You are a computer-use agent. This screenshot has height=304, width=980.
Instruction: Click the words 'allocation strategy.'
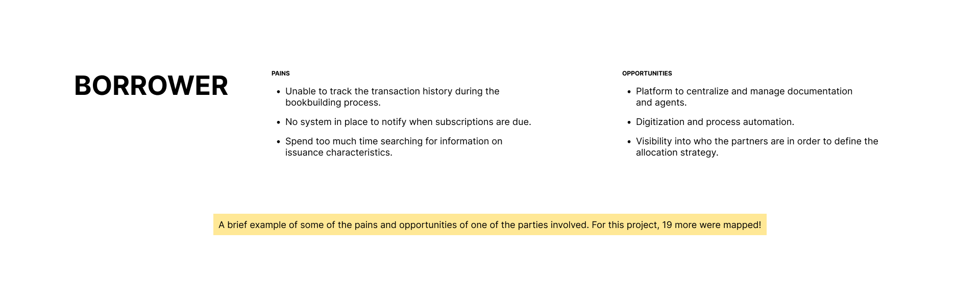click(677, 153)
